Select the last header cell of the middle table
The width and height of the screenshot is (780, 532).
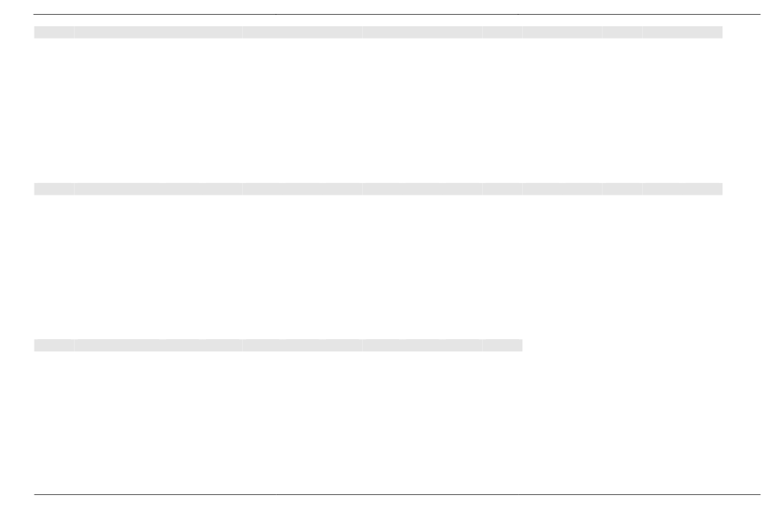682,189
